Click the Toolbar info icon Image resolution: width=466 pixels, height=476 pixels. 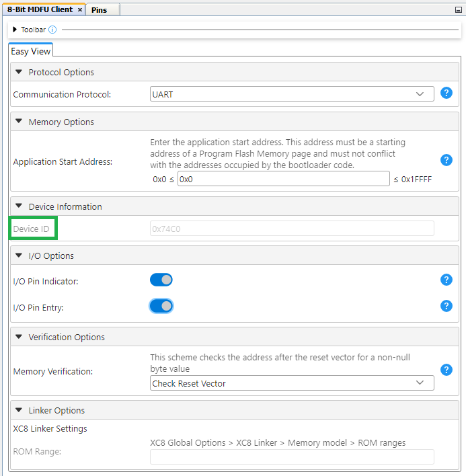pyautogui.click(x=53, y=30)
